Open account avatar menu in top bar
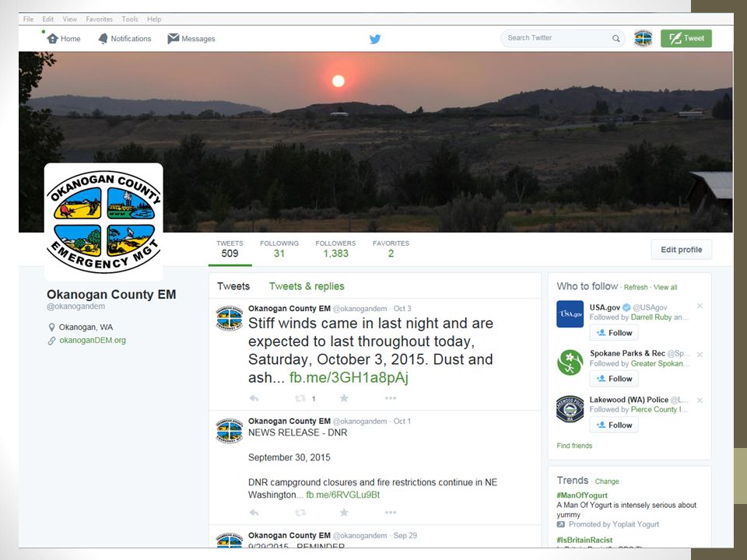 tap(644, 39)
